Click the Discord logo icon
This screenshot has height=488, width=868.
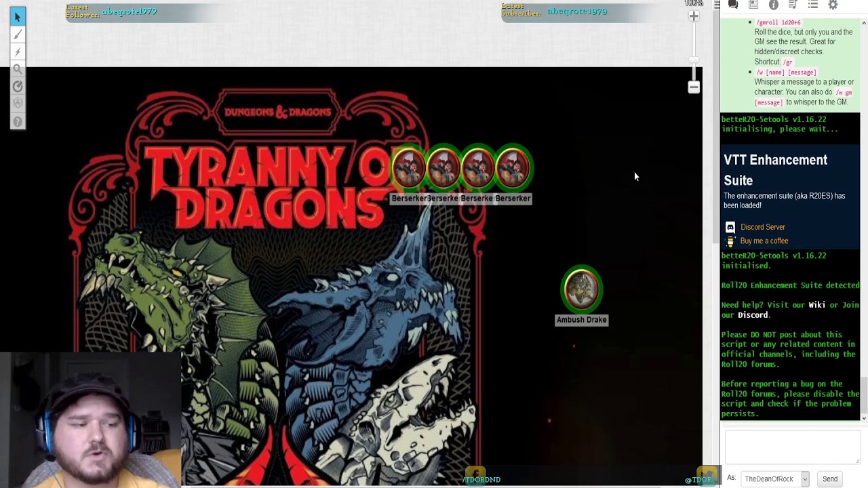[x=730, y=227]
